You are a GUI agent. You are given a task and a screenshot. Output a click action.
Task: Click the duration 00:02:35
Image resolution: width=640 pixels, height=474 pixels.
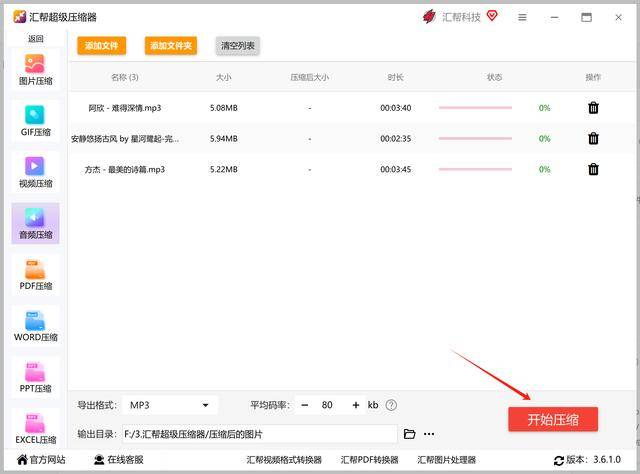(396, 139)
